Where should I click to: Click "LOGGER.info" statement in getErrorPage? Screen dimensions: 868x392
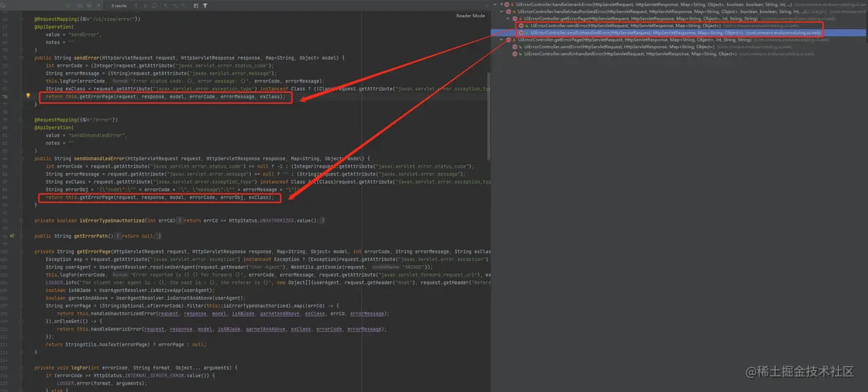tap(62, 282)
